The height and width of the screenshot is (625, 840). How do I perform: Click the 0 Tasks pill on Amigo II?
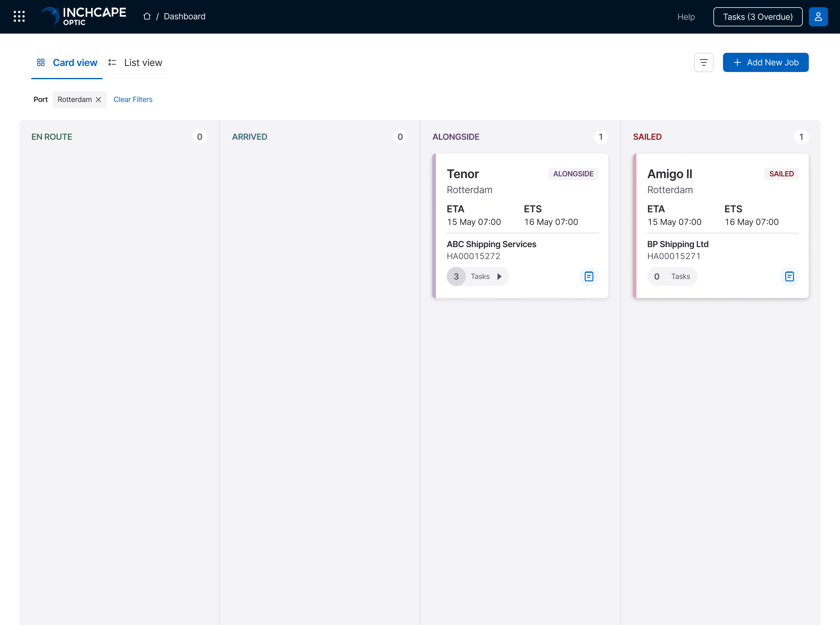[672, 276]
